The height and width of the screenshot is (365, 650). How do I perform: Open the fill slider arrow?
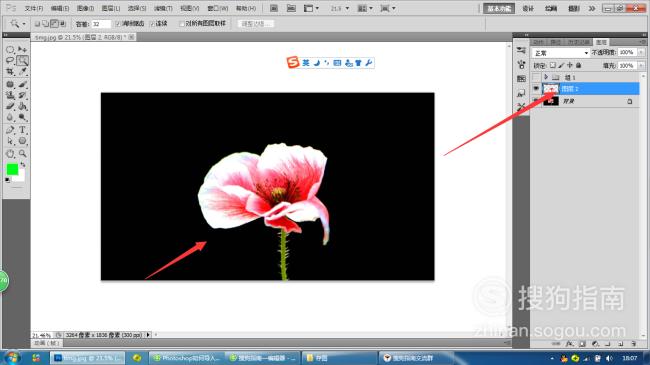pyautogui.click(x=641, y=66)
